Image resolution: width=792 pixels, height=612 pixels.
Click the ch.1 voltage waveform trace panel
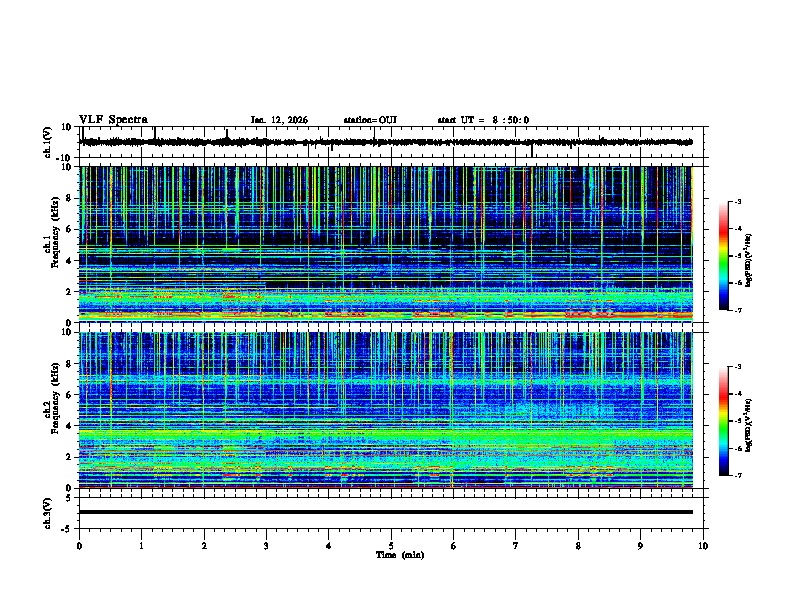pos(393,142)
